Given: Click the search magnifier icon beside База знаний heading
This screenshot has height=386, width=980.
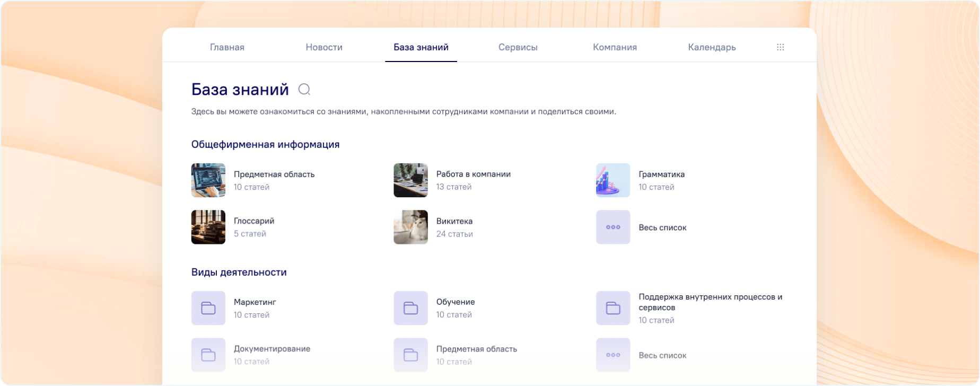Looking at the screenshot, I should (x=304, y=90).
